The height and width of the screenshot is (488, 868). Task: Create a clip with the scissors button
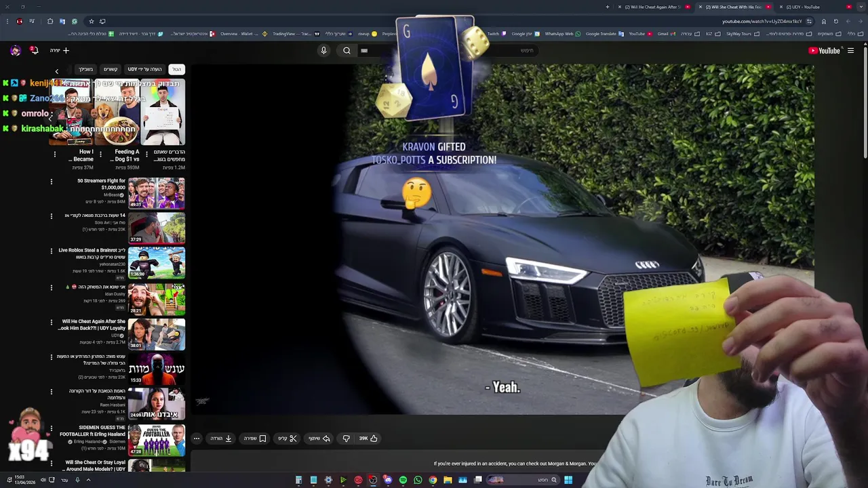coord(288,439)
